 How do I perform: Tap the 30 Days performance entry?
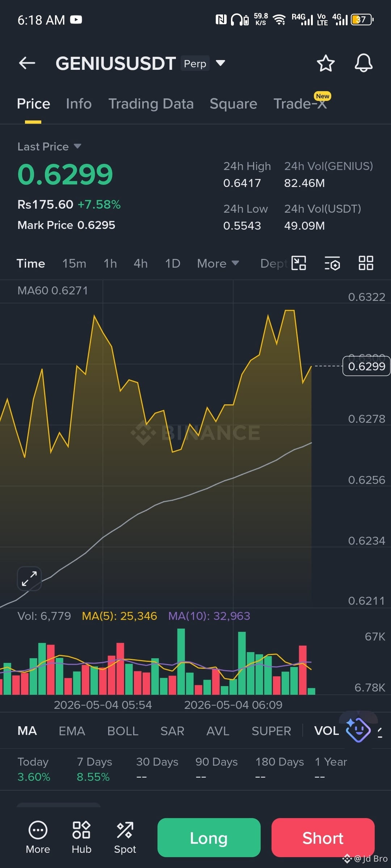(x=157, y=769)
